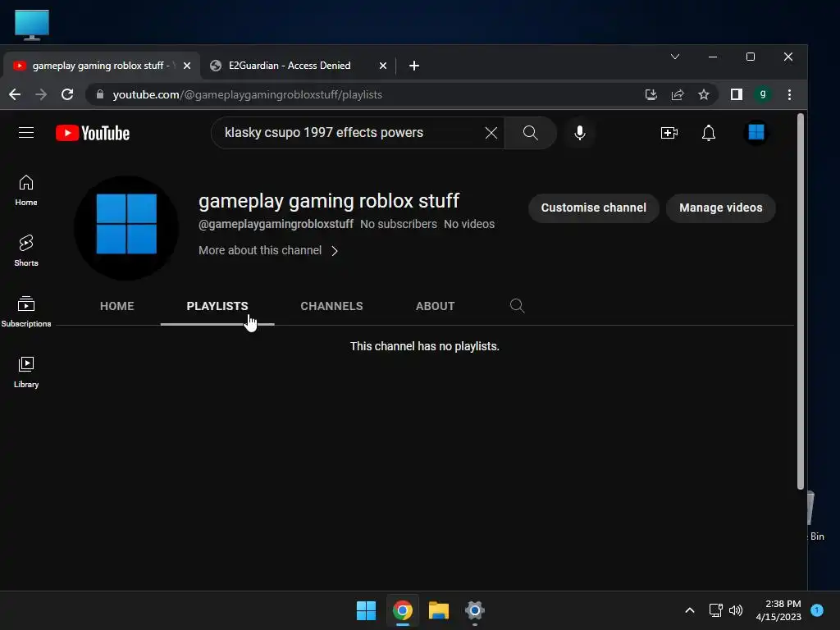Open the notification badge in taskbar corner

tap(817, 609)
